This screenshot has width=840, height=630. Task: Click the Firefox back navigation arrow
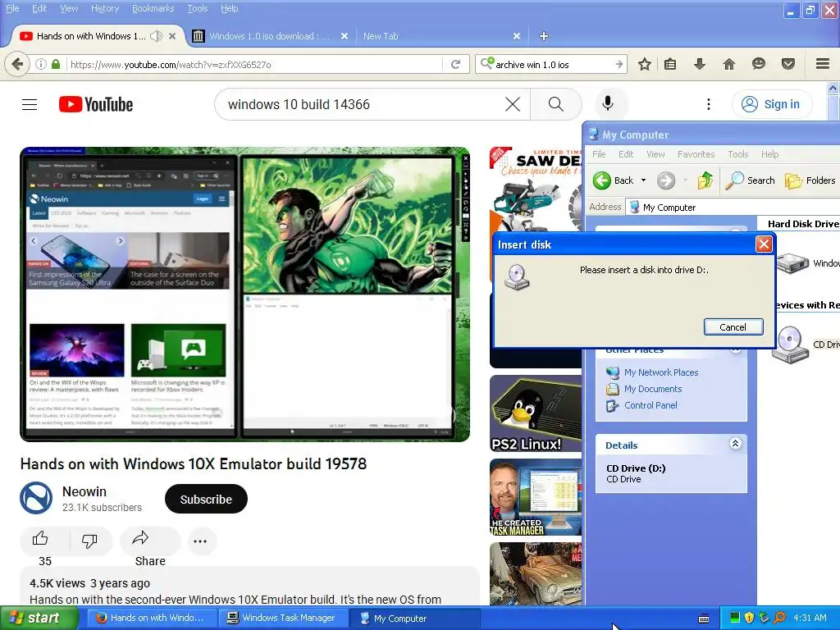(x=17, y=64)
